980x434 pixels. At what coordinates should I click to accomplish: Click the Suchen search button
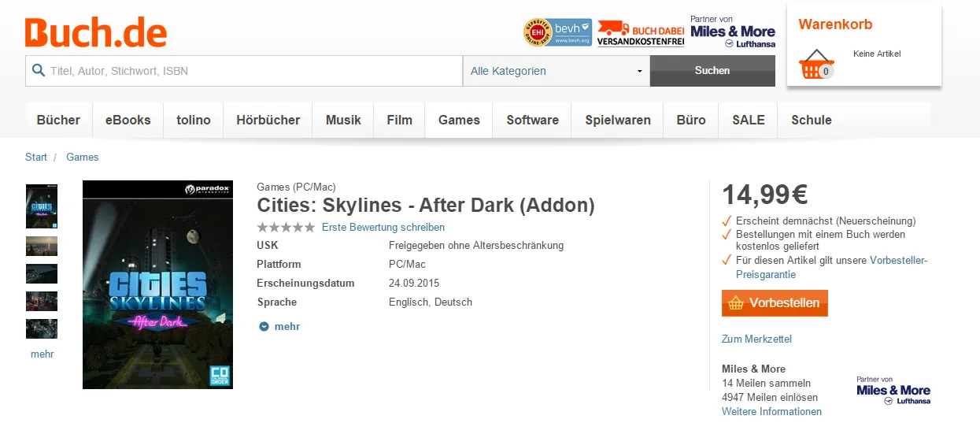712,71
